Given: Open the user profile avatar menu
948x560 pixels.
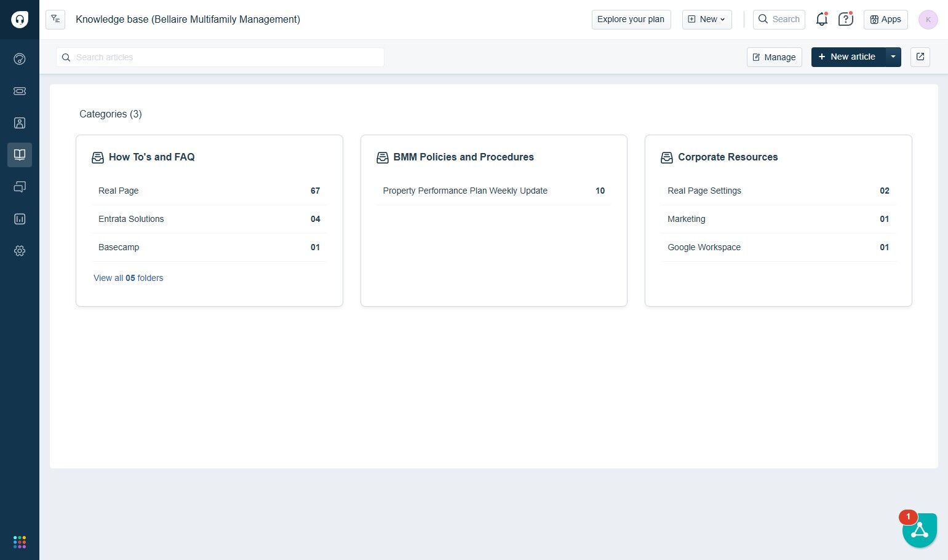Looking at the screenshot, I should click(x=928, y=19).
